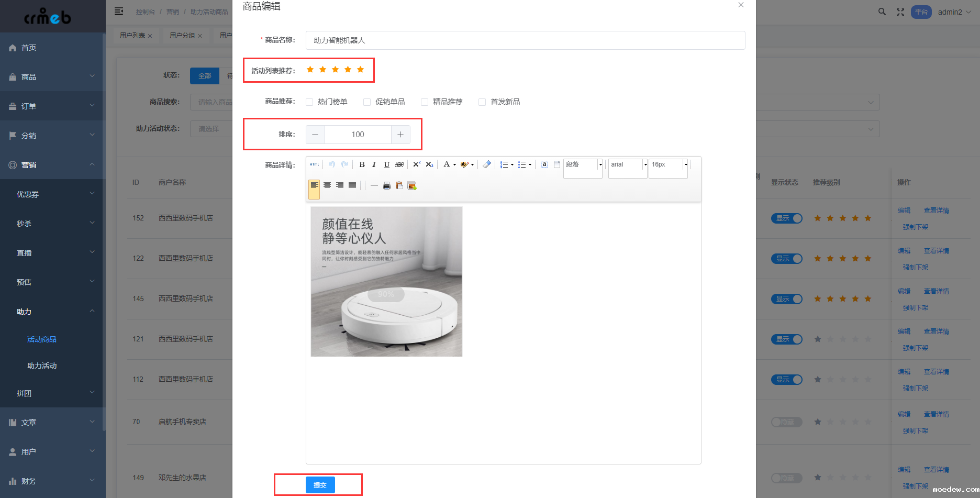This screenshot has height=498, width=980.
Task: Enable the 促销单品 recommendation checkbox
Action: click(x=367, y=102)
